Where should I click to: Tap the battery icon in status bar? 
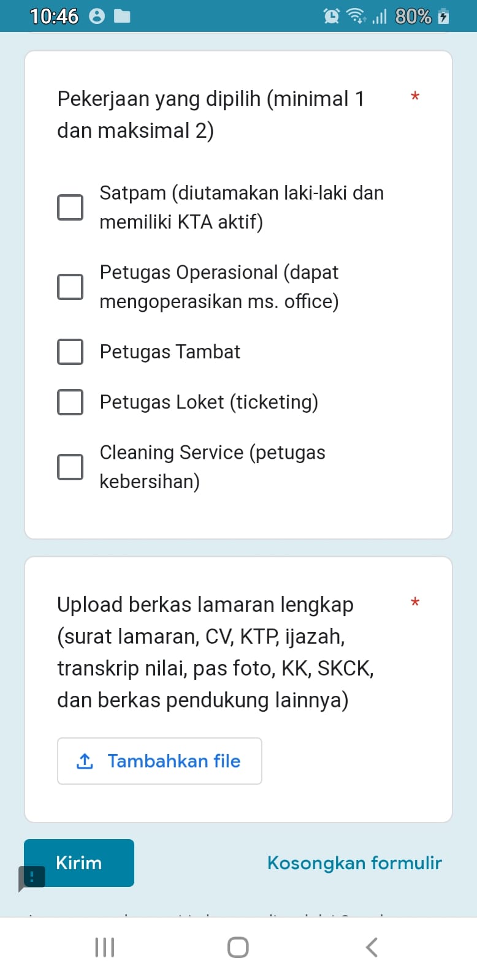444,16
